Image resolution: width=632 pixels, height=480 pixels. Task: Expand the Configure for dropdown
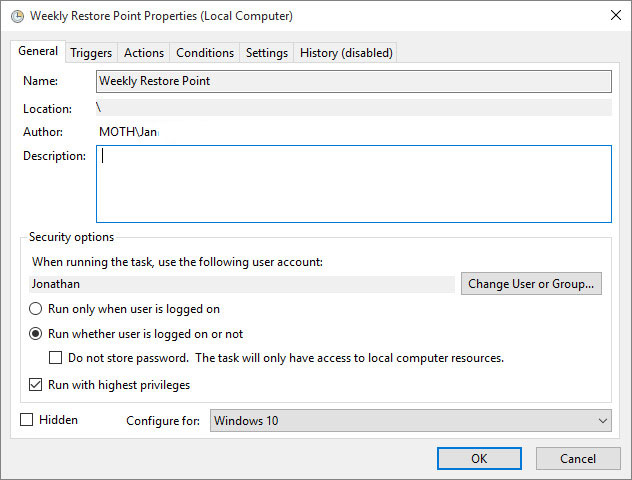point(410,421)
